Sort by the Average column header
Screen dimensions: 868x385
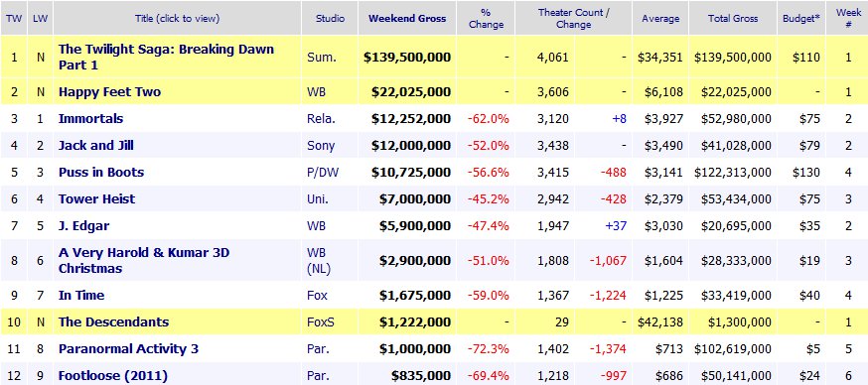click(x=659, y=18)
